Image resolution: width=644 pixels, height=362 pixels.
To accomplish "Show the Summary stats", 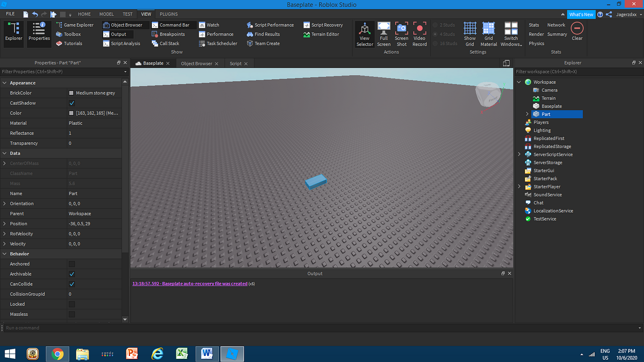I will click(x=557, y=34).
